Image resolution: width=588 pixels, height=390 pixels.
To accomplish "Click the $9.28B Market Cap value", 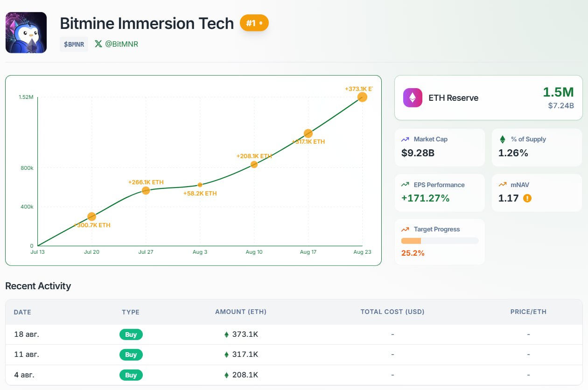I will [418, 153].
